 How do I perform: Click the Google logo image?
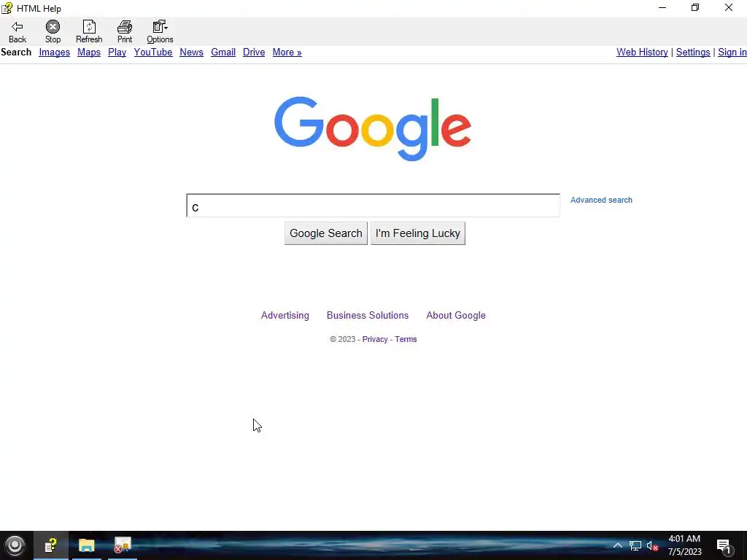point(373,128)
